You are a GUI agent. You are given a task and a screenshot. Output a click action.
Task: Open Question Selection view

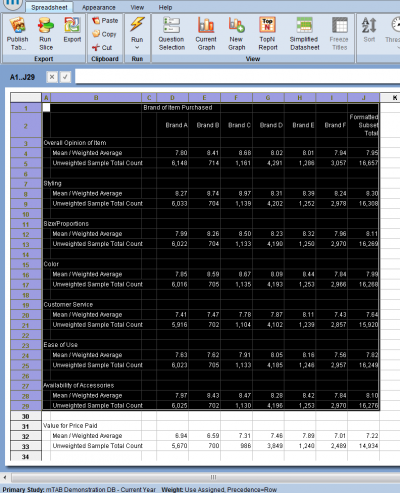[x=172, y=34]
